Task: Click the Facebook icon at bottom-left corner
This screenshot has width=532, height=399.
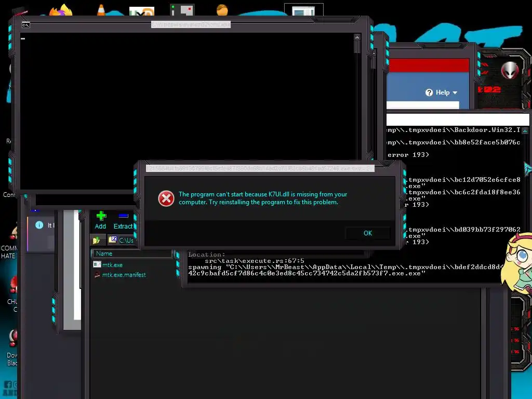Action: pos(7,385)
